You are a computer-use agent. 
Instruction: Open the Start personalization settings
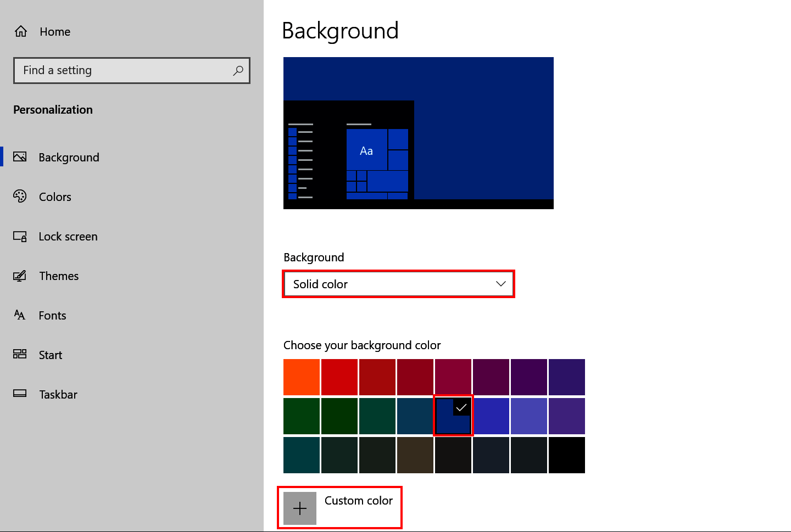(50, 355)
